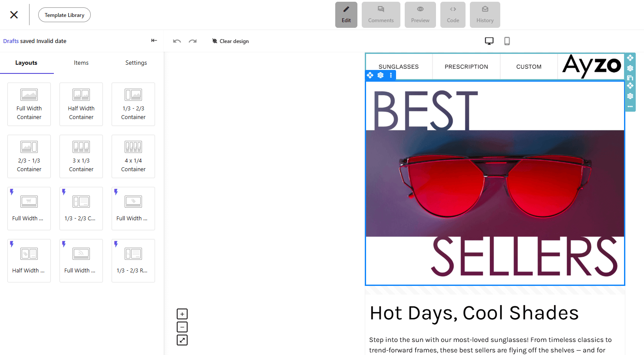Open the three-dot menu on the image block
Viewport: 644px width, 355px height.
pos(391,75)
